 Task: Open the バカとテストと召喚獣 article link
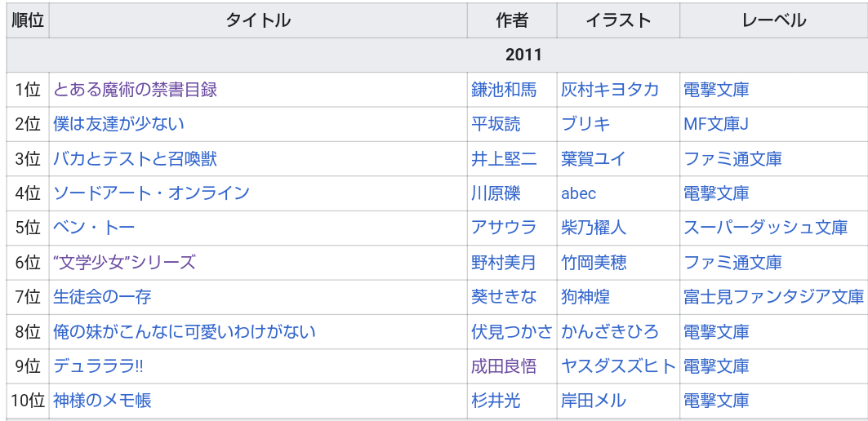(136, 159)
